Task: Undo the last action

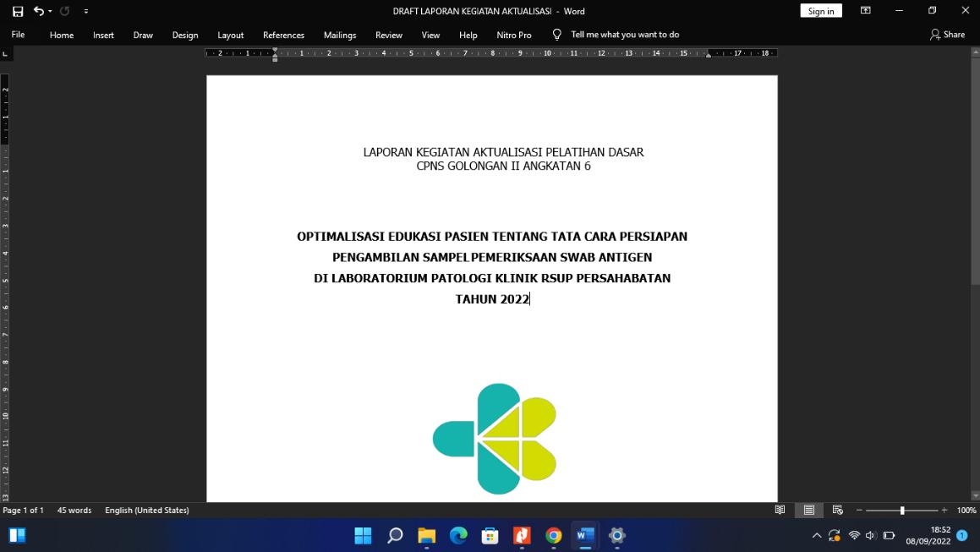Action: [39, 11]
